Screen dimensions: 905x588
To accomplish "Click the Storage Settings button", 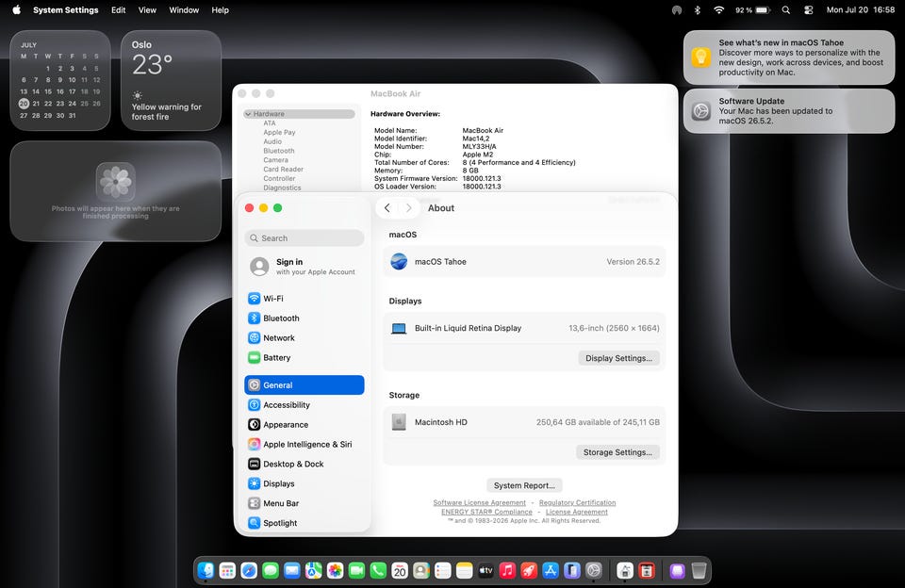I will coord(617,451).
